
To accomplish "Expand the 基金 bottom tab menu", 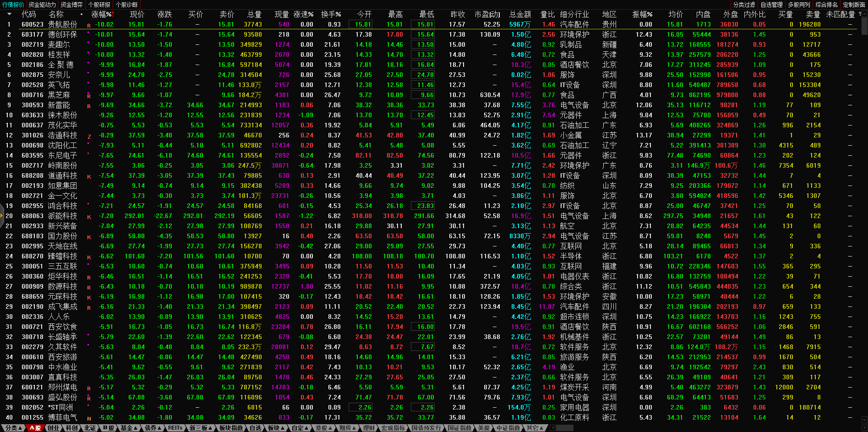I will [129, 428].
